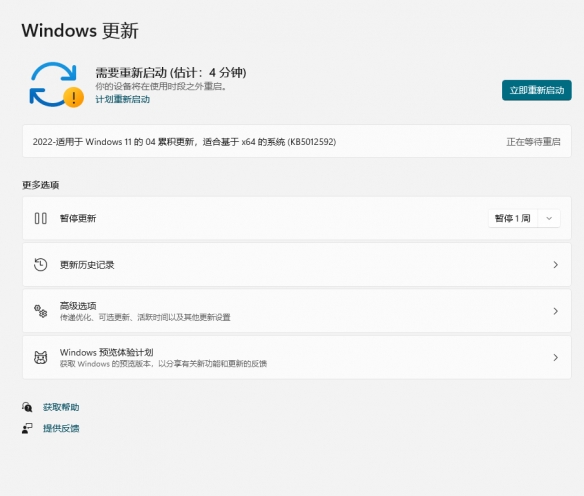Click 你的设备将在使用时段之外重启 message
This screenshot has width=584, height=496.
pos(161,86)
